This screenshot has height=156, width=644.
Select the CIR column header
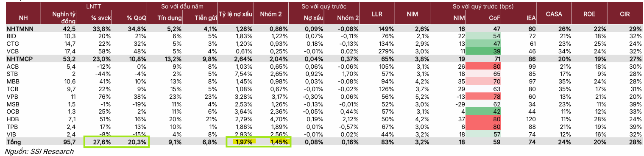pyautogui.click(x=624, y=14)
